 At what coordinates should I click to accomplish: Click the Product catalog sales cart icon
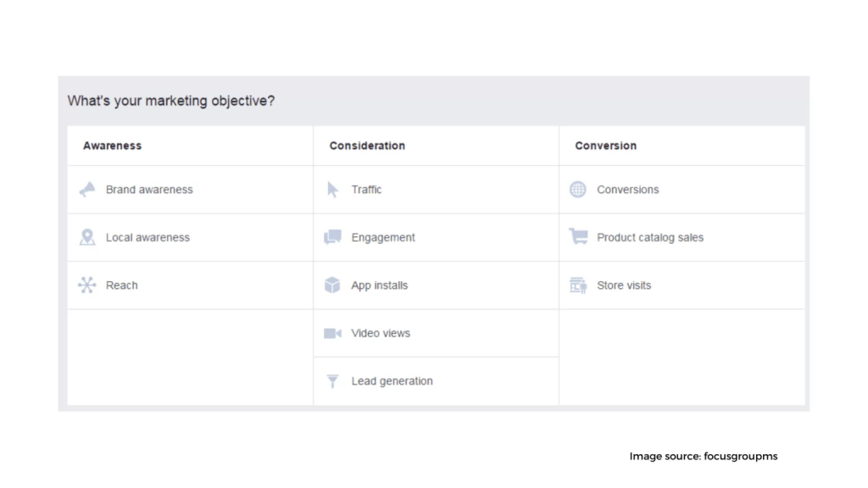click(578, 237)
